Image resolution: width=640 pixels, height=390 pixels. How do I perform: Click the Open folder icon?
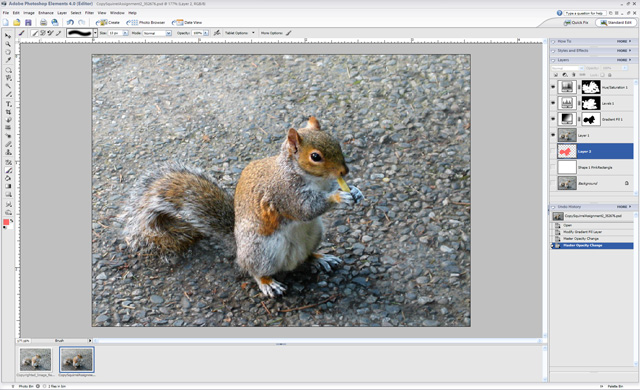(x=17, y=22)
